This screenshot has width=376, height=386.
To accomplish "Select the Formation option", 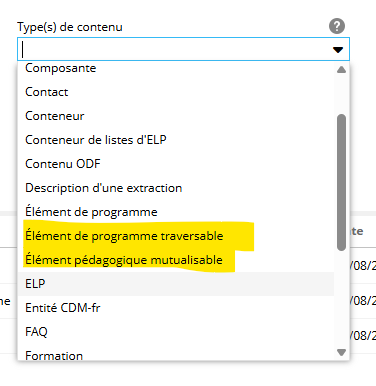I will [176, 354].
